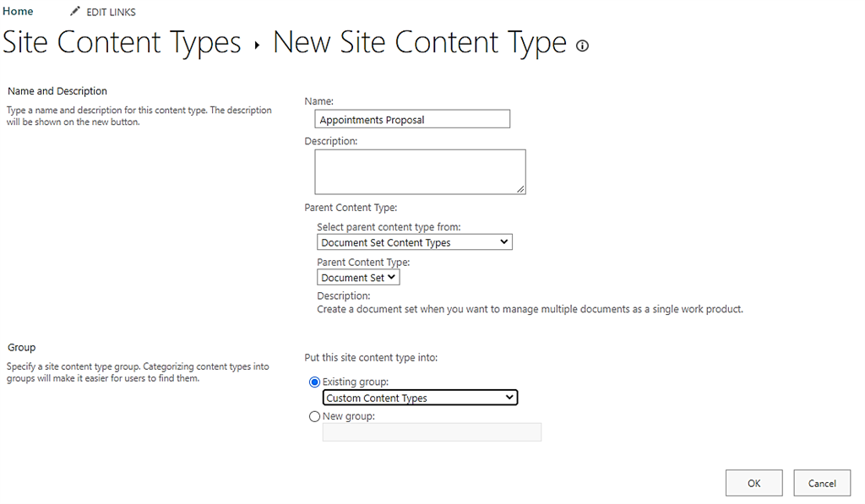Click the Cancel button
Viewport: 865px width, 504px height.
coord(822,482)
